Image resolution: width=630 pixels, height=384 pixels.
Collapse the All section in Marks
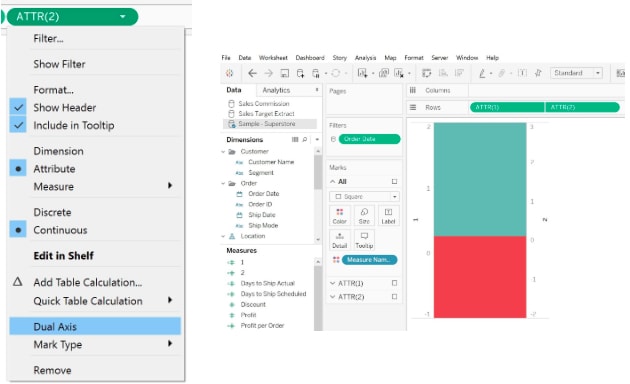click(x=333, y=182)
